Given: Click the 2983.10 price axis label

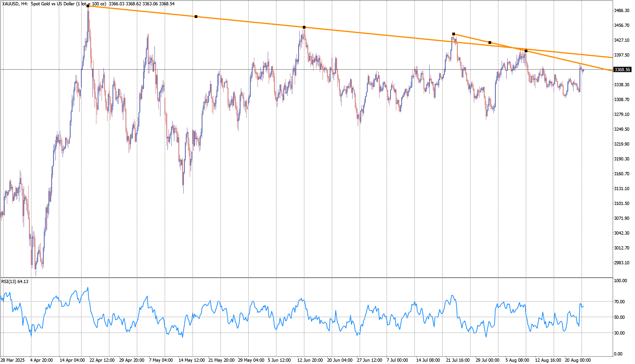Looking at the screenshot, I should tap(622, 262).
